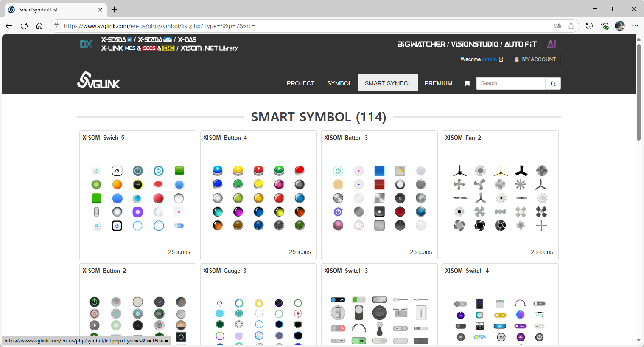Click the page vertical scrollbar thumb
Image resolution: width=644 pixels, height=347 pixels.
tap(638, 92)
